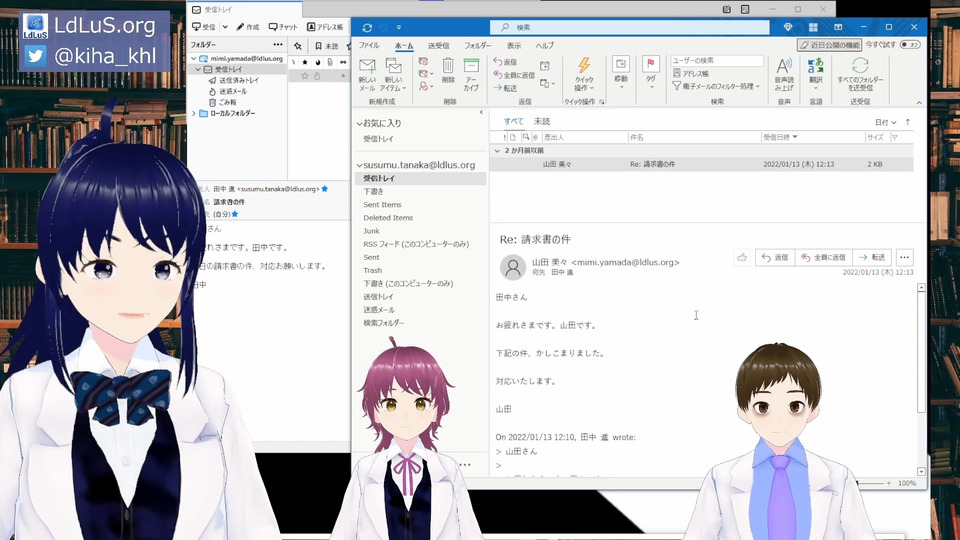Click the Meeting reply icon in Respond group
The width and height of the screenshot is (960, 540).
(x=545, y=66)
